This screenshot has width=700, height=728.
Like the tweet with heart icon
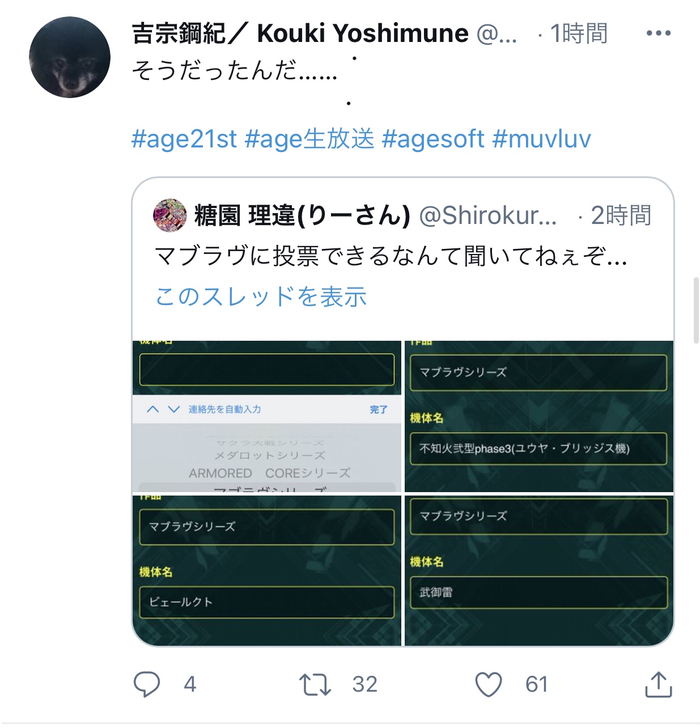click(489, 684)
